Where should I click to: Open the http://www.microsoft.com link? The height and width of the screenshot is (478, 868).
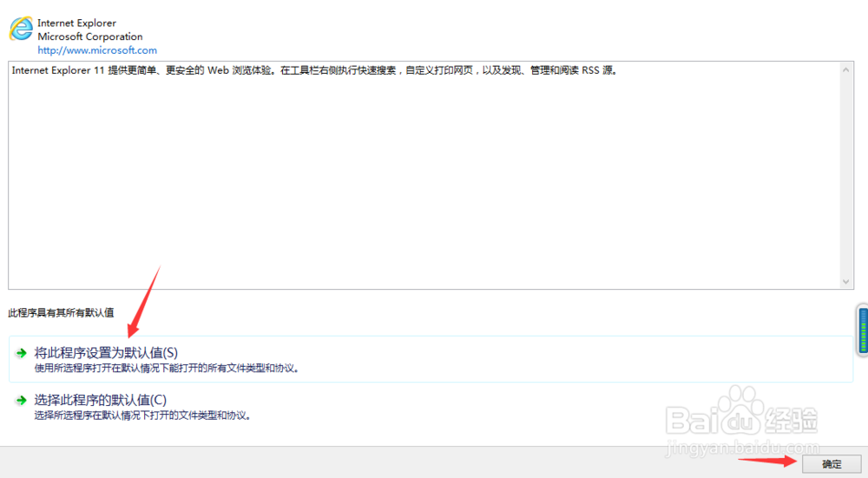[x=97, y=50]
